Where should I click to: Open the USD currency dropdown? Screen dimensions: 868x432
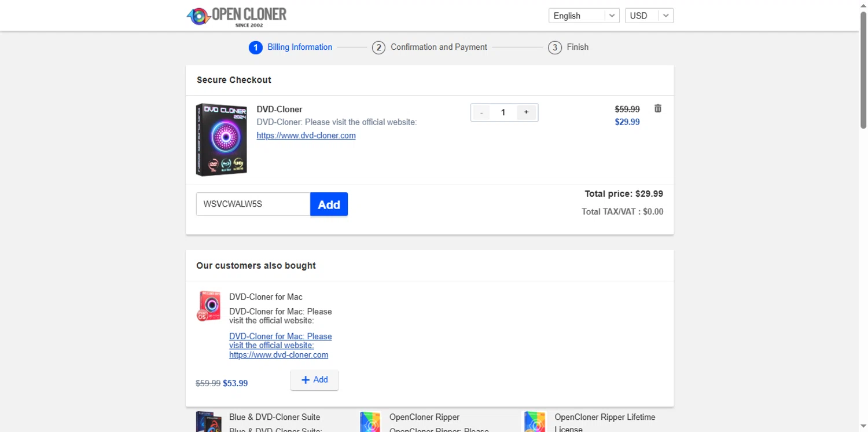(649, 16)
